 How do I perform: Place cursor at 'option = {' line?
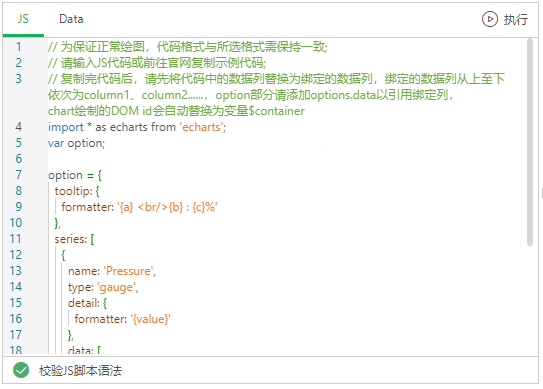75,175
